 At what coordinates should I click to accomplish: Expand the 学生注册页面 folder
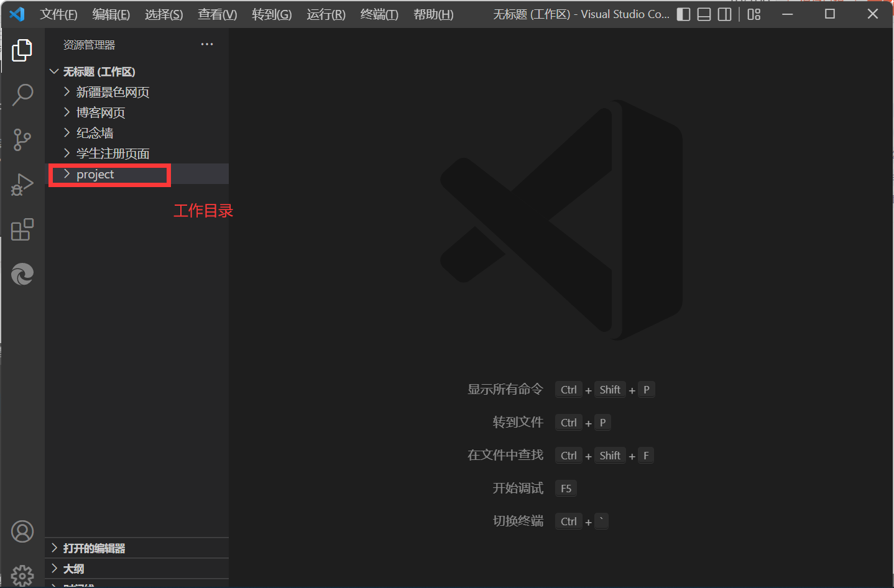click(137, 154)
